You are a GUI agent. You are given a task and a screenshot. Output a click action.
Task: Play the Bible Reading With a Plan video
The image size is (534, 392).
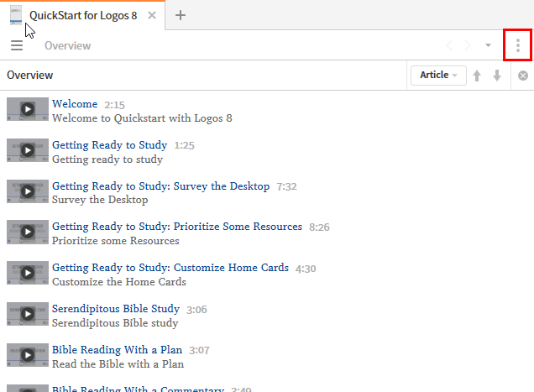coord(28,355)
